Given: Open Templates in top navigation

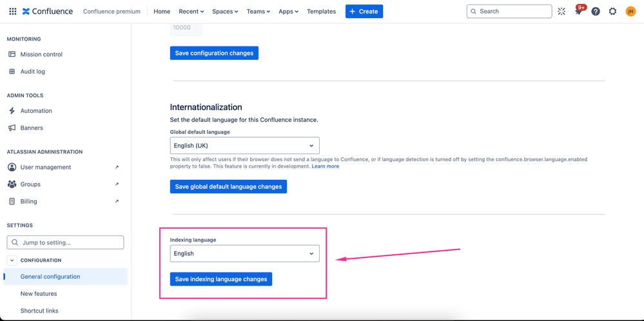Looking at the screenshot, I should point(321,12).
